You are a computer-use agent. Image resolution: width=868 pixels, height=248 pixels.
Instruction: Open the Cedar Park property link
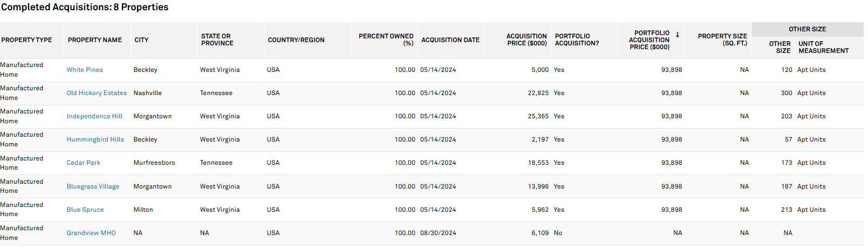(x=83, y=163)
